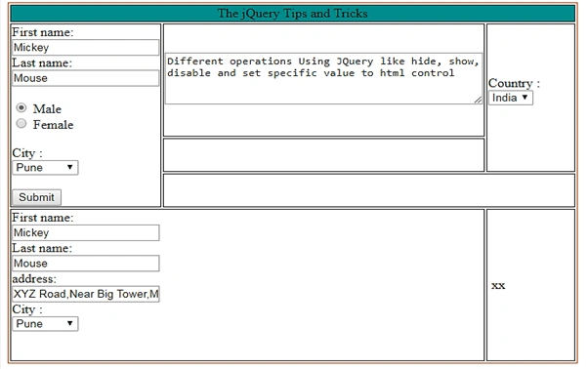Click the First name label in upper form

click(x=43, y=32)
